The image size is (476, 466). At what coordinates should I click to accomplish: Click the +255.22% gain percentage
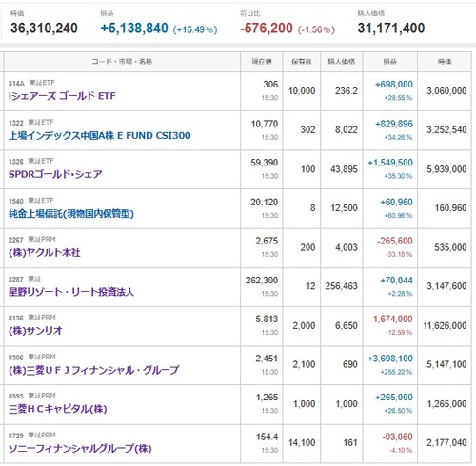click(396, 372)
